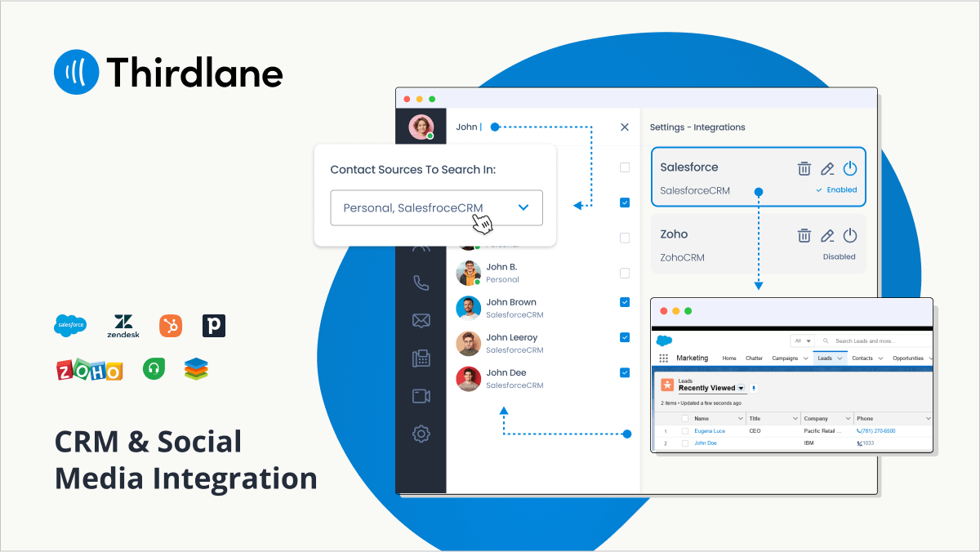Toggle the Salesforce integration power button
Screen dimensions: 980x552
850,169
